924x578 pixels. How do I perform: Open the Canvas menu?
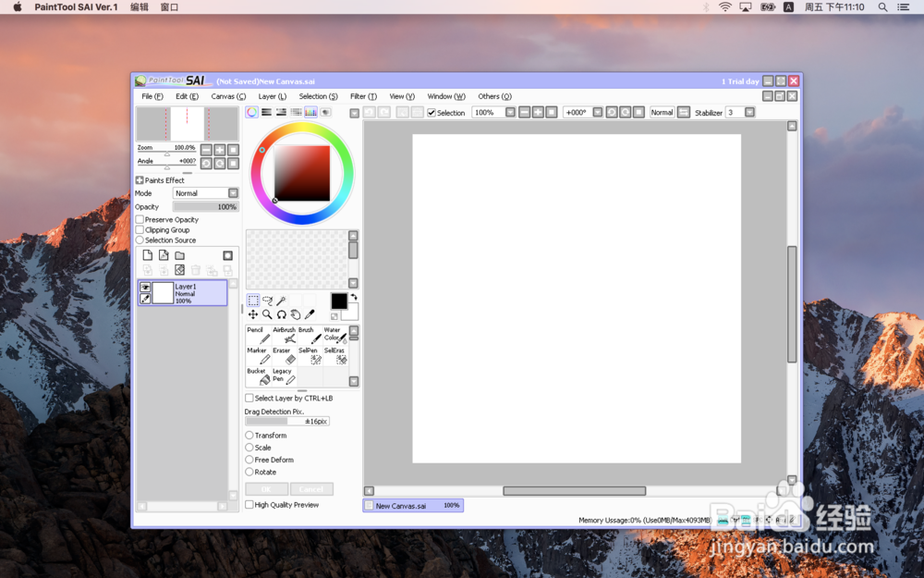[x=228, y=96]
